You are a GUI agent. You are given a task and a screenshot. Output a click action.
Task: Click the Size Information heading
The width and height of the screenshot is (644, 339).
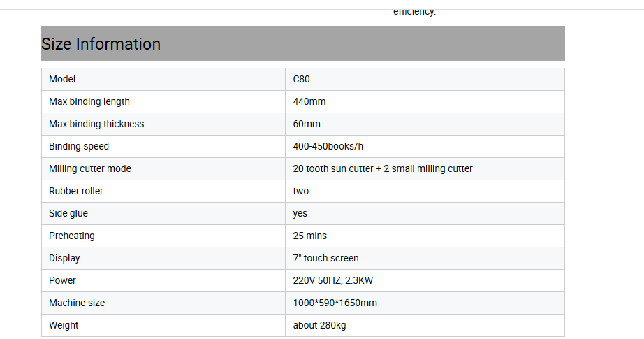pyautogui.click(x=101, y=44)
